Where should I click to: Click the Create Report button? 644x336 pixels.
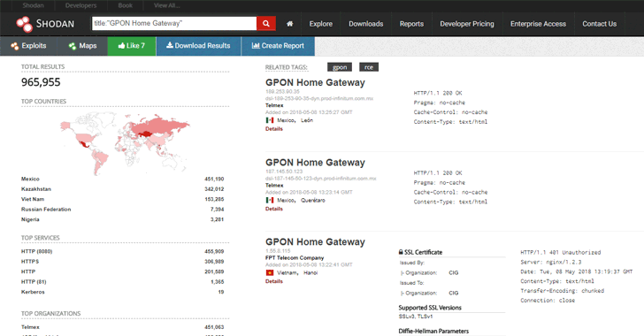[278, 46]
